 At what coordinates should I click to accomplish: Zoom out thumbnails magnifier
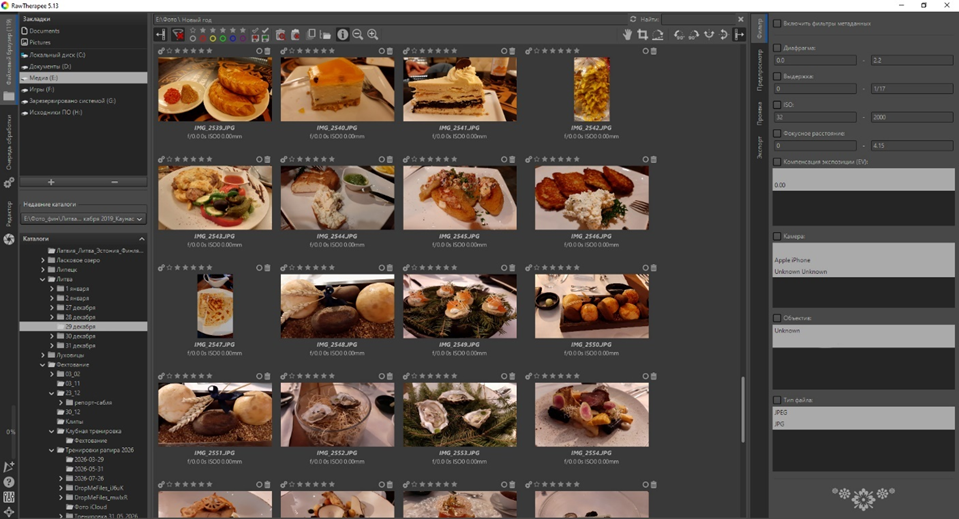358,35
